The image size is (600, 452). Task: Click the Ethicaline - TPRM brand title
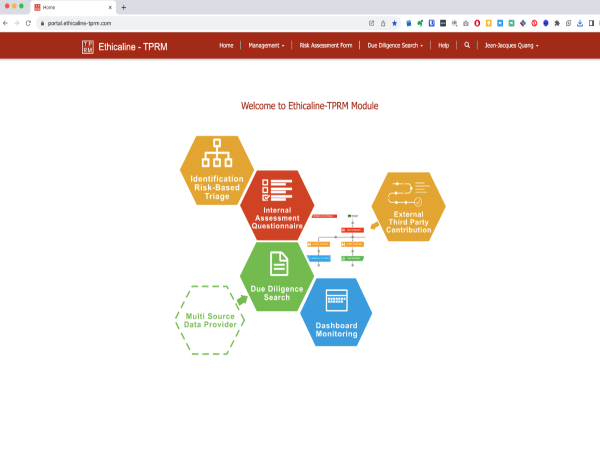(x=133, y=47)
